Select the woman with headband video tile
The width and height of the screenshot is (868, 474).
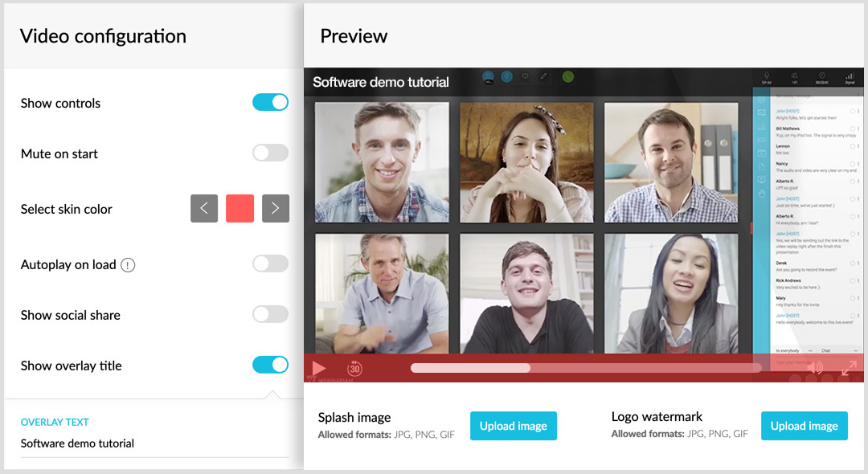point(526,162)
